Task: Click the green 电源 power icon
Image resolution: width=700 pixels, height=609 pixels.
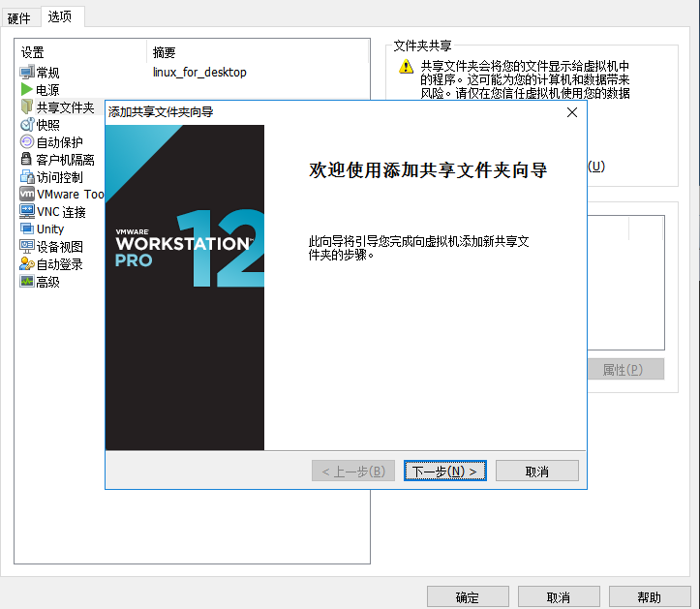Action: pos(27,90)
